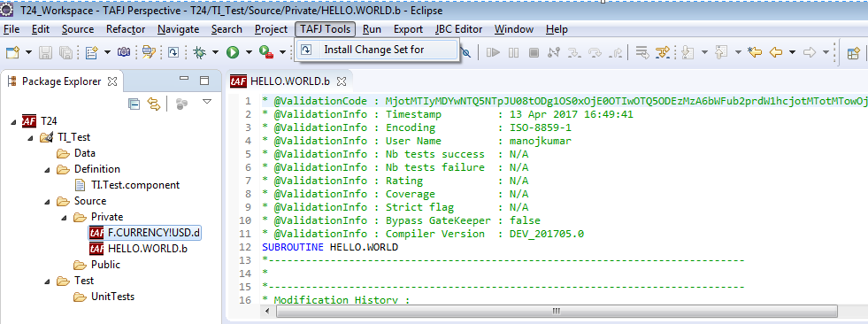Click Open Perspective icon at toolbar end
The image size is (868, 324).
coord(854,52)
